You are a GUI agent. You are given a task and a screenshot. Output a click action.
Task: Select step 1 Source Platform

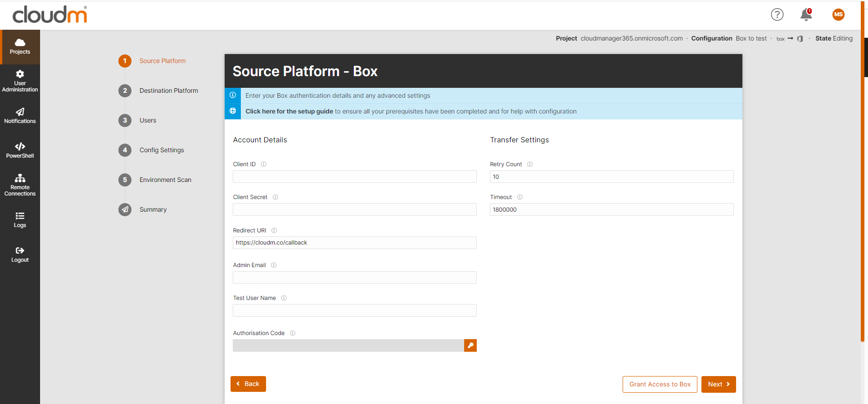(152, 61)
